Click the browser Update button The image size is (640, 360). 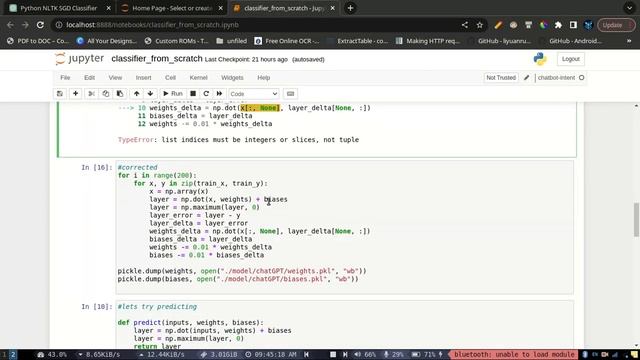coord(616,25)
